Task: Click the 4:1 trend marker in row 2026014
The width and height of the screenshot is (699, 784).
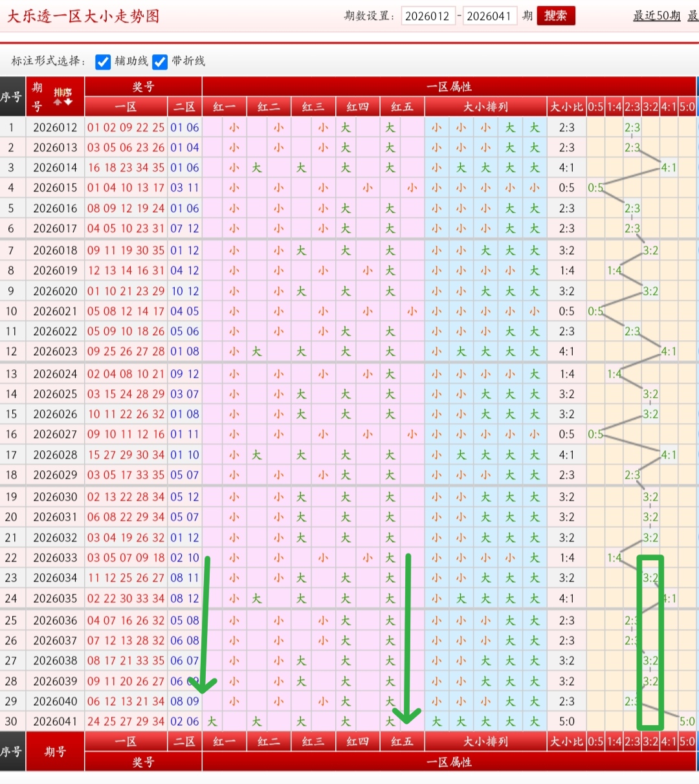Action: pyautogui.click(x=669, y=168)
